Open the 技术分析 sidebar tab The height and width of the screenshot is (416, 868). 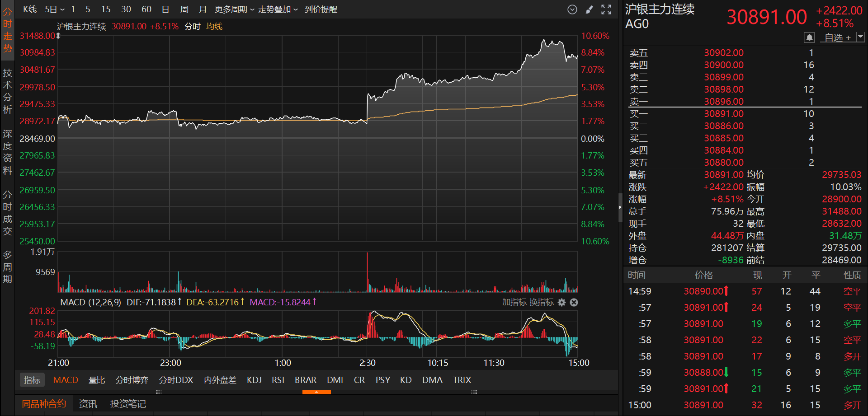point(7,91)
